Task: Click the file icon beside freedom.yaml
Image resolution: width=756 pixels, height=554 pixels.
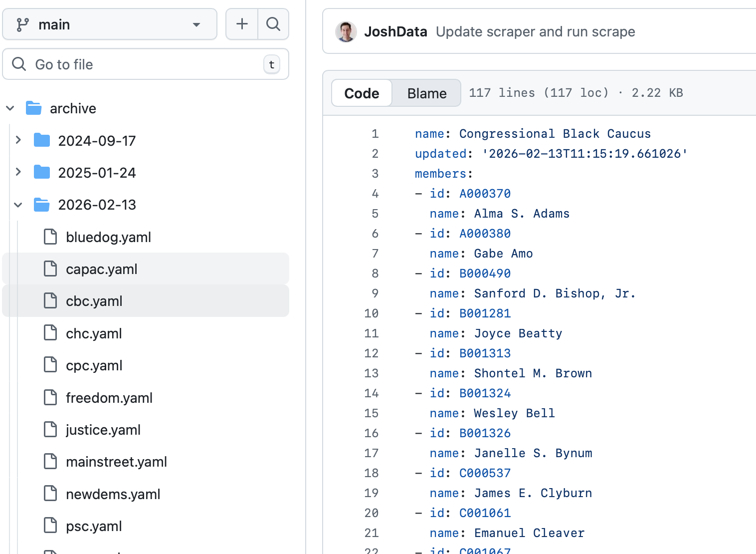Action: tap(50, 397)
